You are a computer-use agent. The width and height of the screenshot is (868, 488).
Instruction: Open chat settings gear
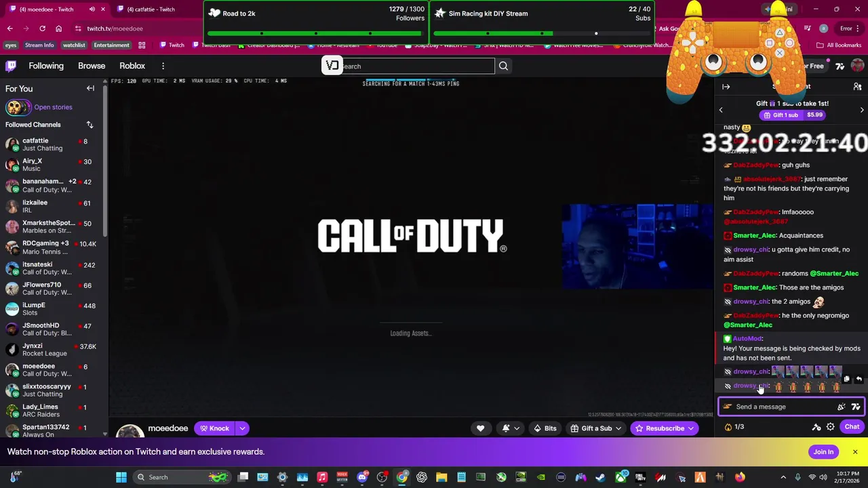[830, 427]
